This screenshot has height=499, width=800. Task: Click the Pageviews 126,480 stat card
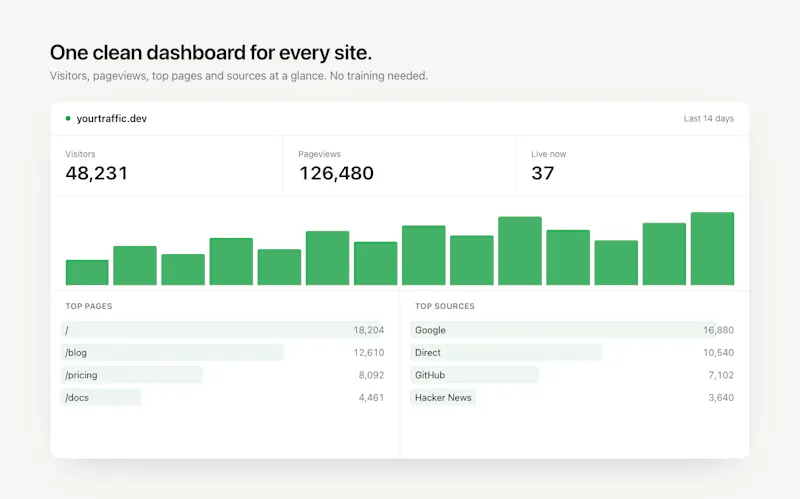pyautogui.click(x=399, y=166)
